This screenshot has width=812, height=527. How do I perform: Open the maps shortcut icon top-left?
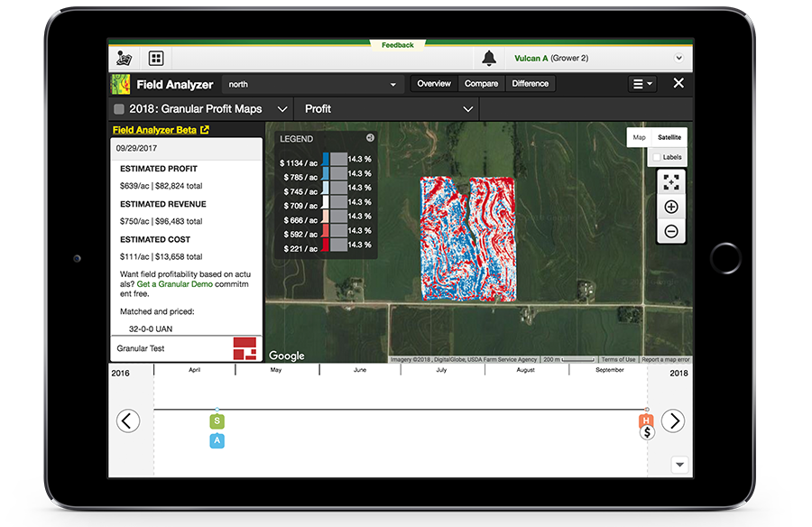pyautogui.click(x=125, y=57)
